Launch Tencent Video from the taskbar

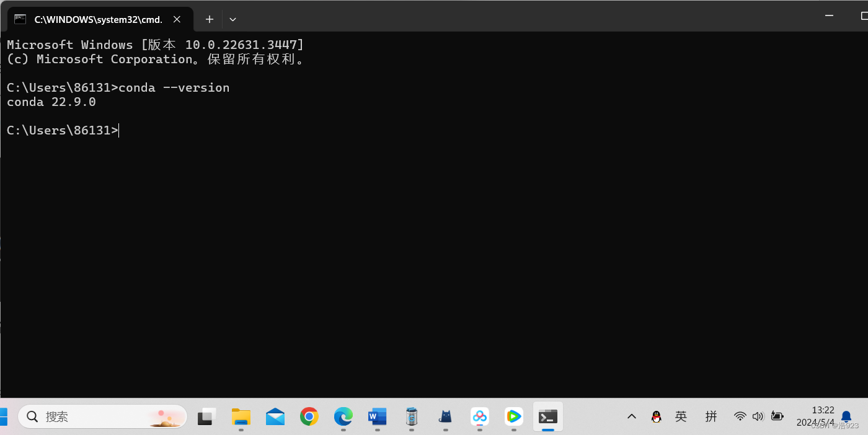coord(513,416)
